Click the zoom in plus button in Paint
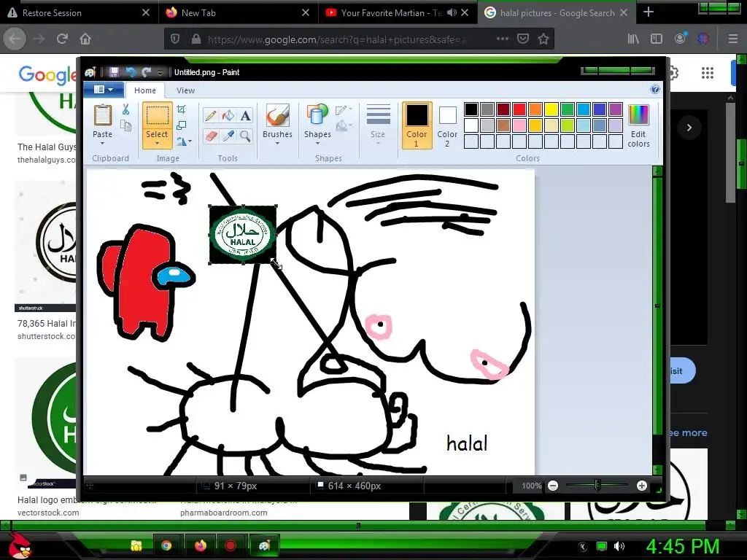Image resolution: width=747 pixels, height=560 pixels. [x=642, y=486]
